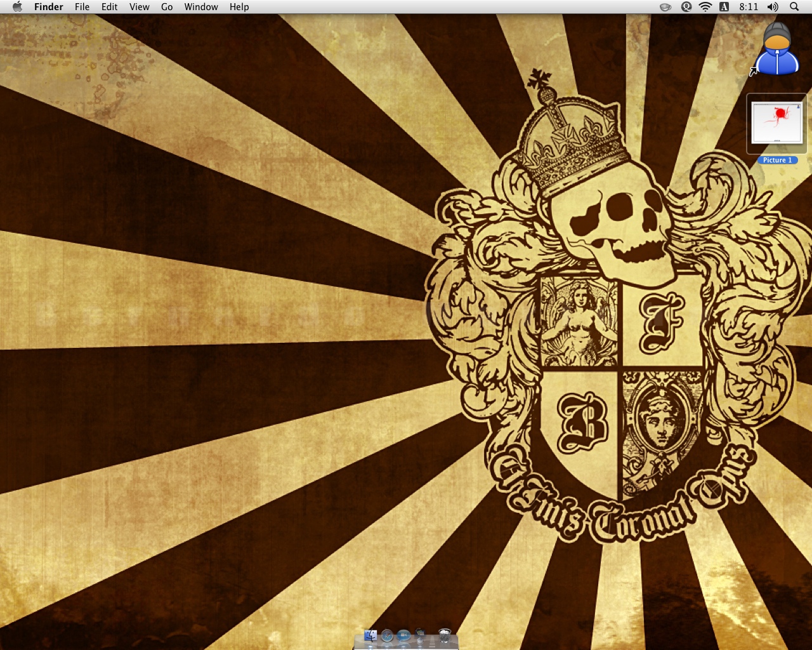Viewport: 812px width, 650px height.
Task: Click the 8:11 menu bar clock
Action: coord(749,7)
